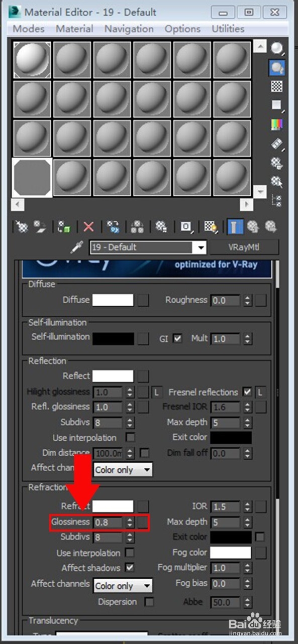This screenshot has width=298, height=644.
Task: Open the Options menu
Action: pos(183,29)
